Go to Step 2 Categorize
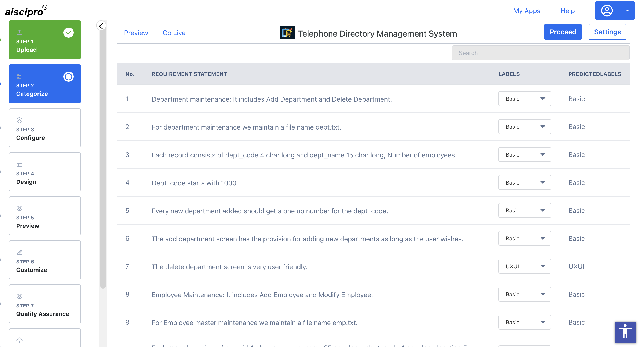Viewport: 640px width, 364px height. 45,84
